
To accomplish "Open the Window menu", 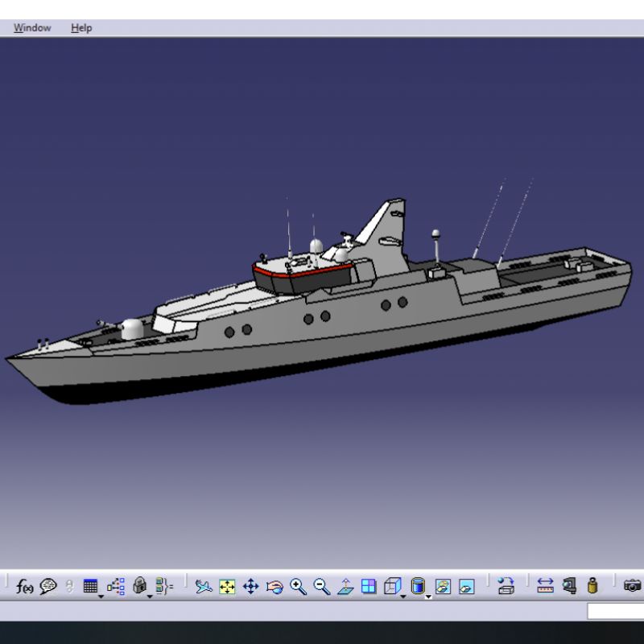I will pos(32,27).
